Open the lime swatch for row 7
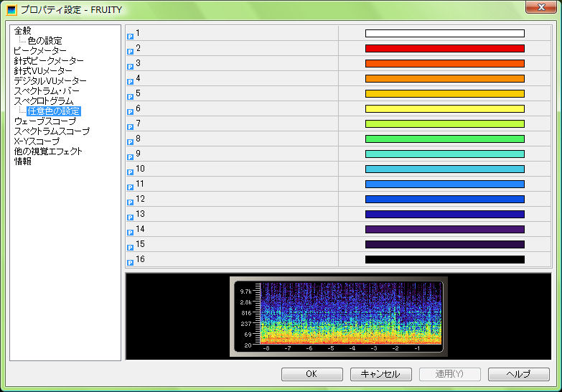Screen dimensions: 562x392 click(445, 123)
